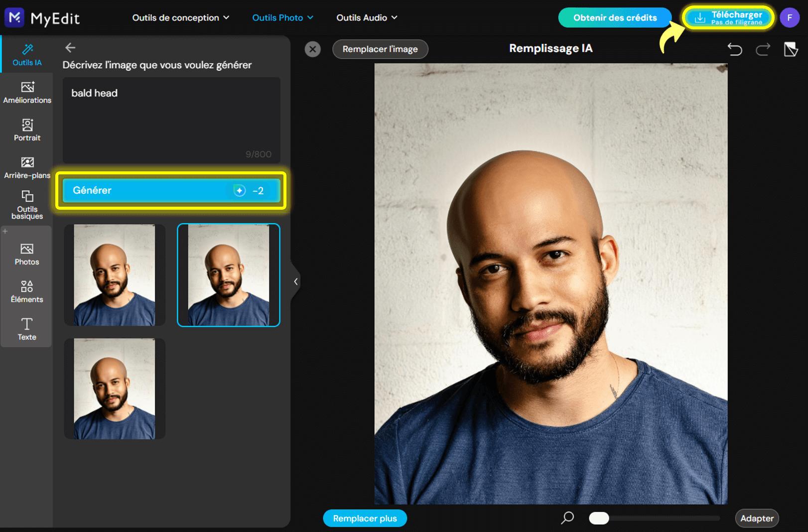This screenshot has width=808, height=532.
Task: Open the Texte sidebar panel
Action: [x=27, y=329]
